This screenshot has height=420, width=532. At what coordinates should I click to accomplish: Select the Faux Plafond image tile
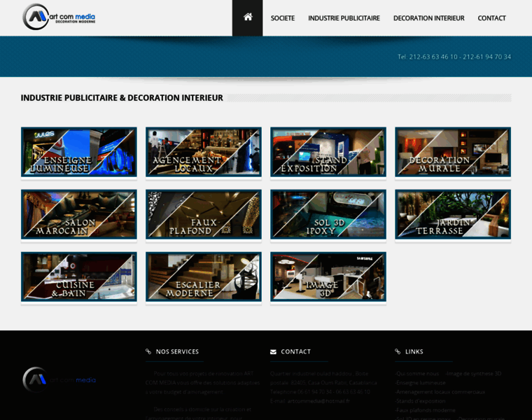(x=204, y=214)
